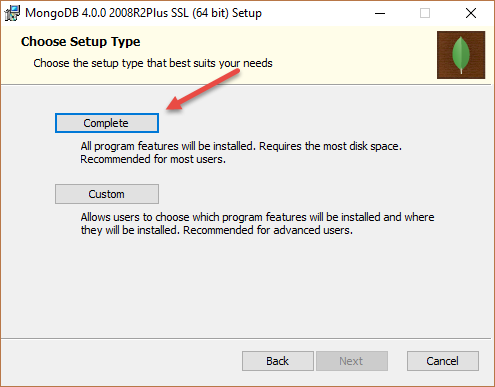Click the "Recommended for advanced users" text
This screenshot has height=387, width=495.
tap(268, 230)
